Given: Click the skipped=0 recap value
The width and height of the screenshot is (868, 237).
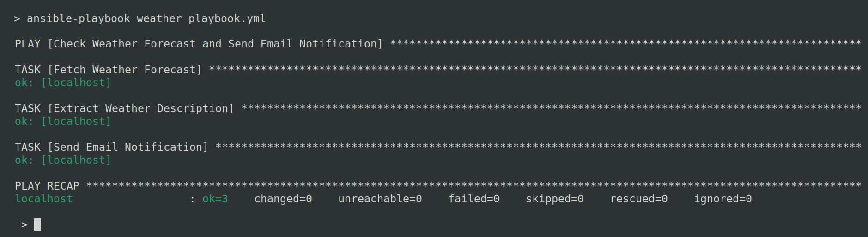Looking at the screenshot, I should click(x=554, y=199).
